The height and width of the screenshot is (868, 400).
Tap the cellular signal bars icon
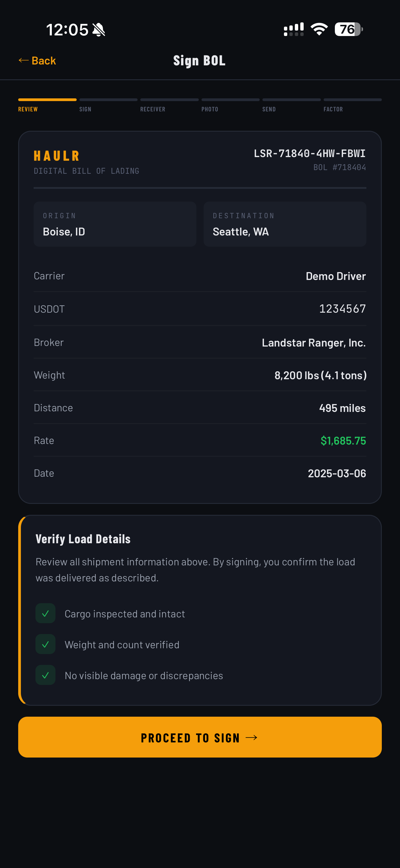click(x=293, y=29)
